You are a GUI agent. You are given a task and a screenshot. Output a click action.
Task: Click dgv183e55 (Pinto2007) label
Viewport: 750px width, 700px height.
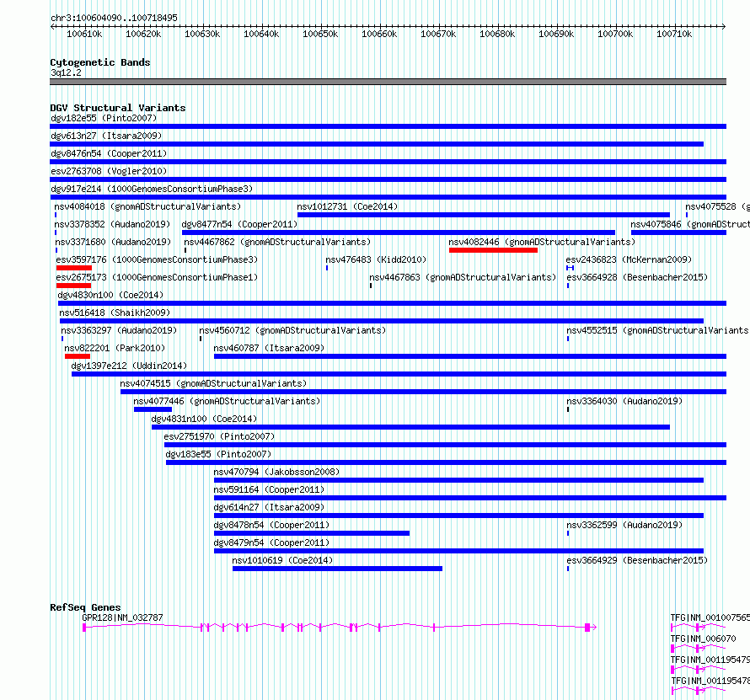(x=218, y=454)
